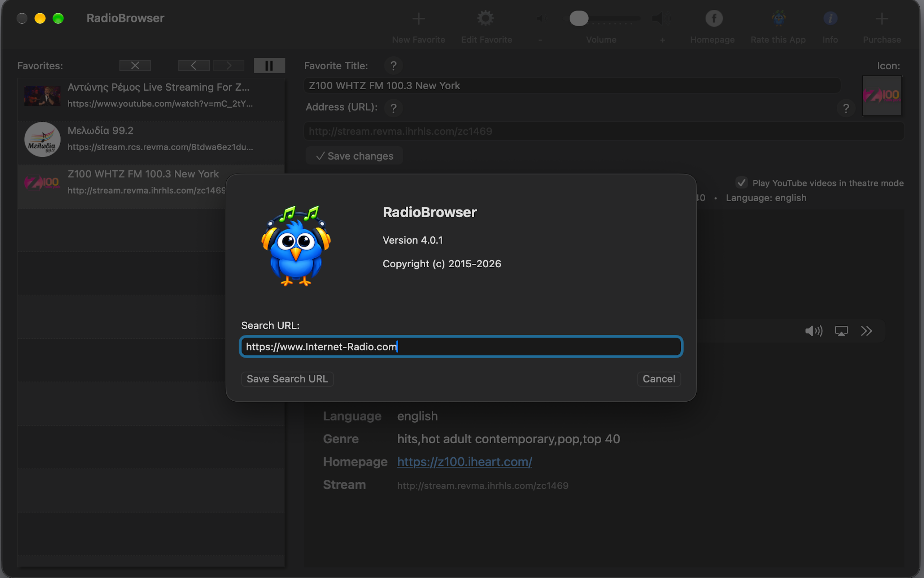Pause playback with the pause button
Viewport: 924px width, 578px height.
pos(269,65)
